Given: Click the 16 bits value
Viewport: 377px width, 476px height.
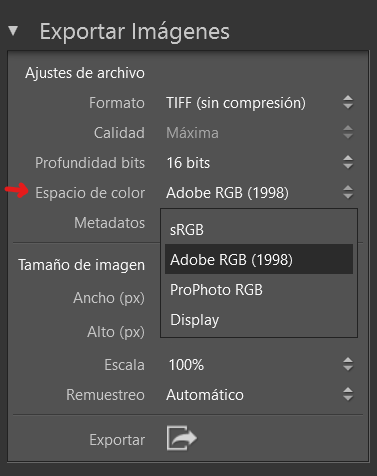Looking at the screenshot, I should point(188,163).
